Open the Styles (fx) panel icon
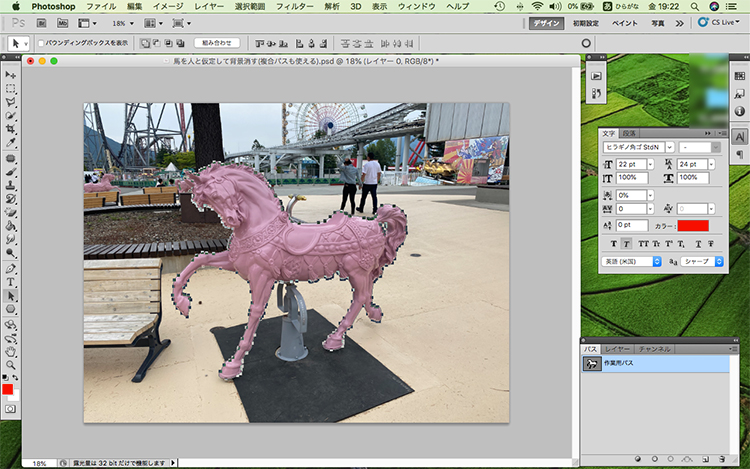Screen dimensions: 750x469 pos(739,94)
